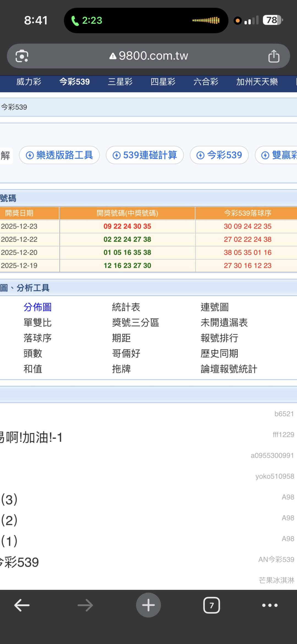Tap the share icon in address bar
The width and height of the screenshot is (297, 644).
[274, 56]
